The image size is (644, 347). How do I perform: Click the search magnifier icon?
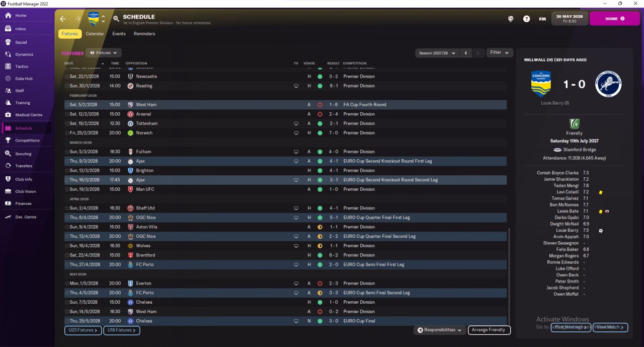click(x=116, y=19)
